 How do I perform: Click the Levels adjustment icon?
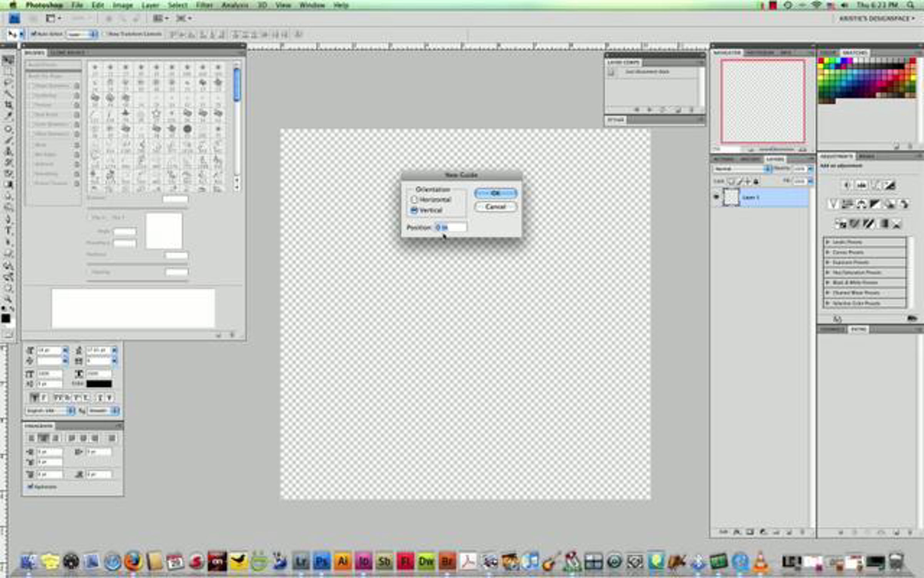tap(861, 186)
